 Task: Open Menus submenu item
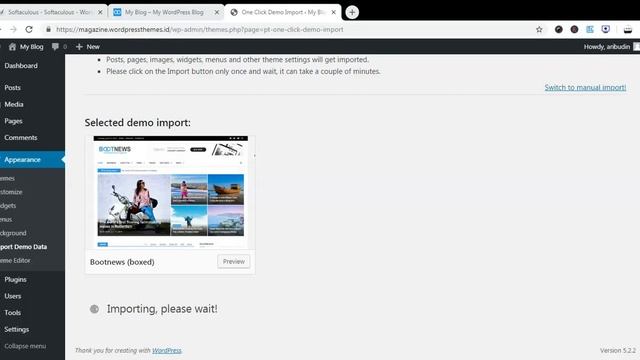tap(7, 220)
